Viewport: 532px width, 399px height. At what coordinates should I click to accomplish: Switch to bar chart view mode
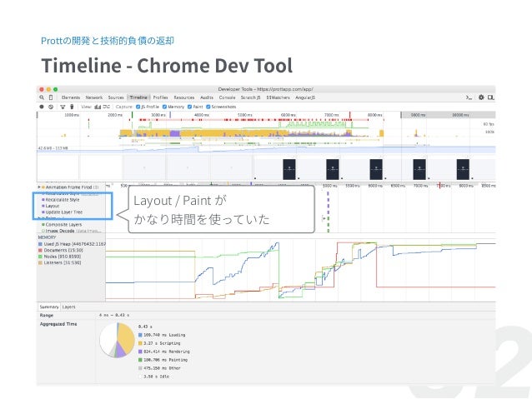click(98, 107)
